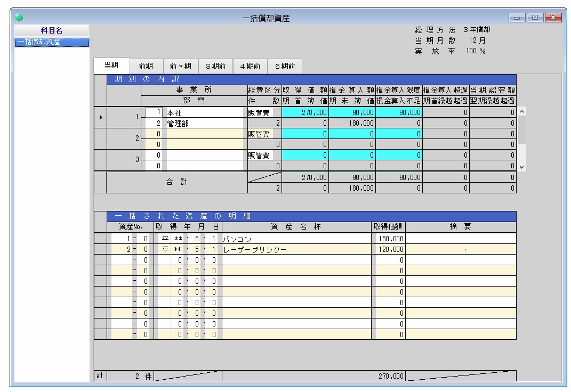Click the 270,000 total at the bottom
571x392 pixels.
pyautogui.click(x=391, y=376)
